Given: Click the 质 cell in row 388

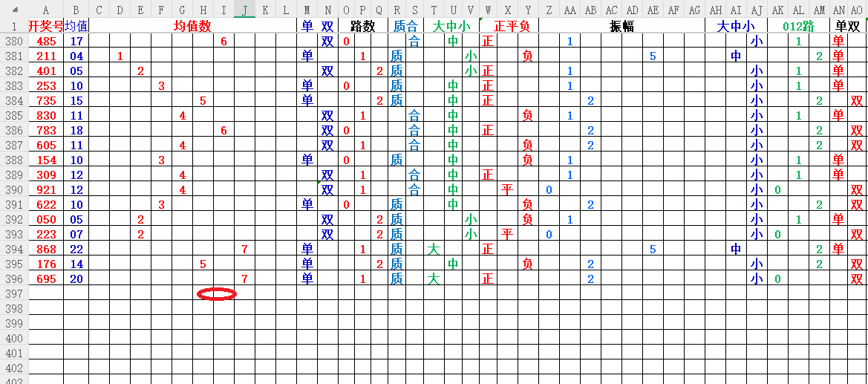Looking at the screenshot, I should pos(397,160).
